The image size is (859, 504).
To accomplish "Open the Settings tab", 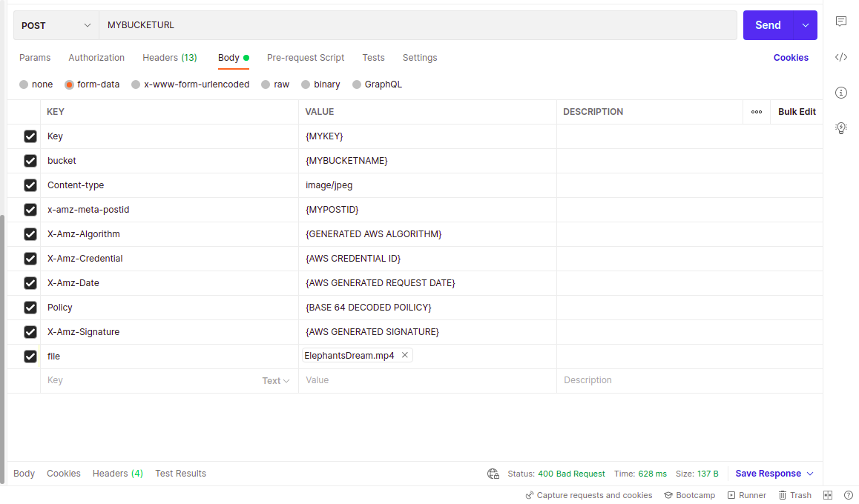I will (x=420, y=58).
